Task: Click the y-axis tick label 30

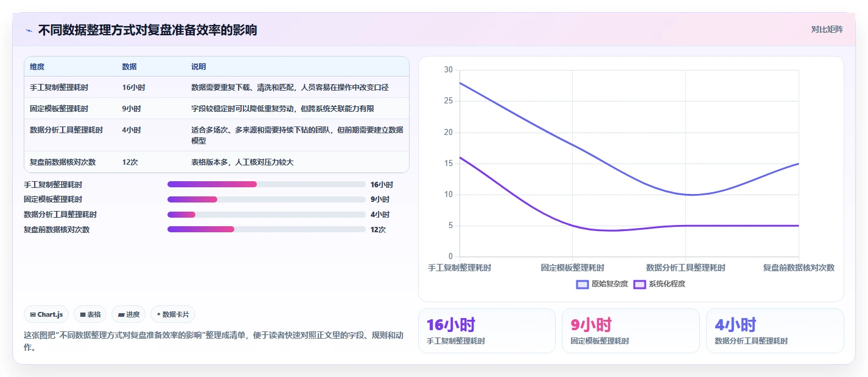Action: 449,70
